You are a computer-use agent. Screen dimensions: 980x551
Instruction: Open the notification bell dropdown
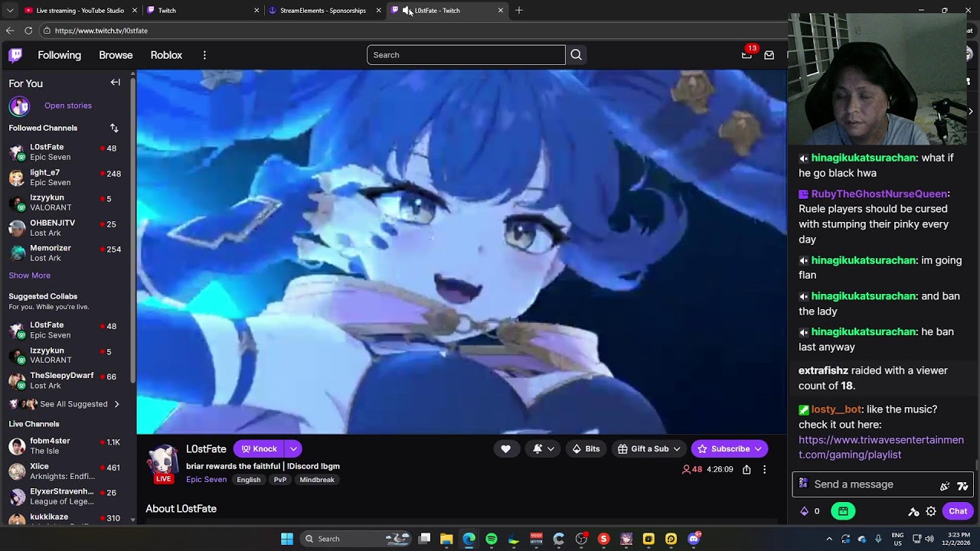point(544,449)
